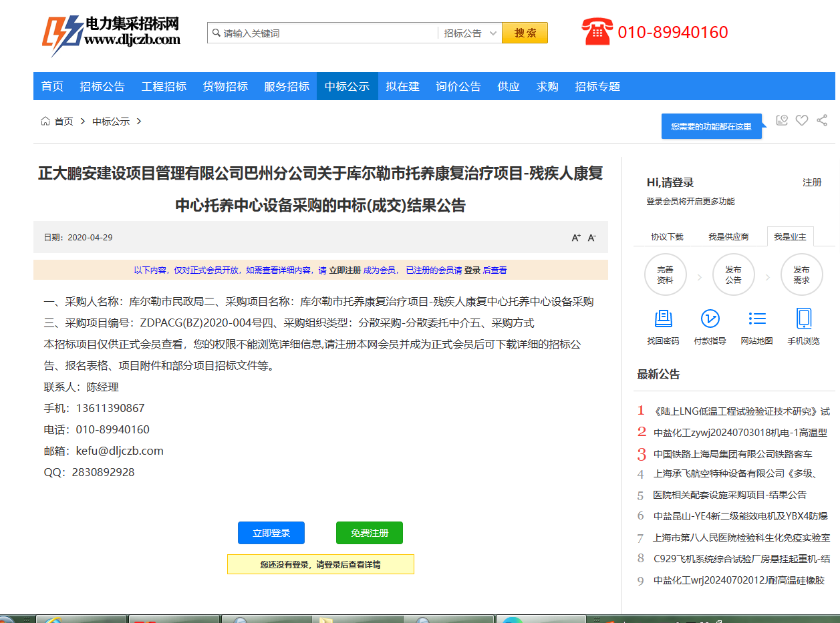The image size is (840, 623).
Task: Open the 付款指导 payment guide icon
Action: 710,319
